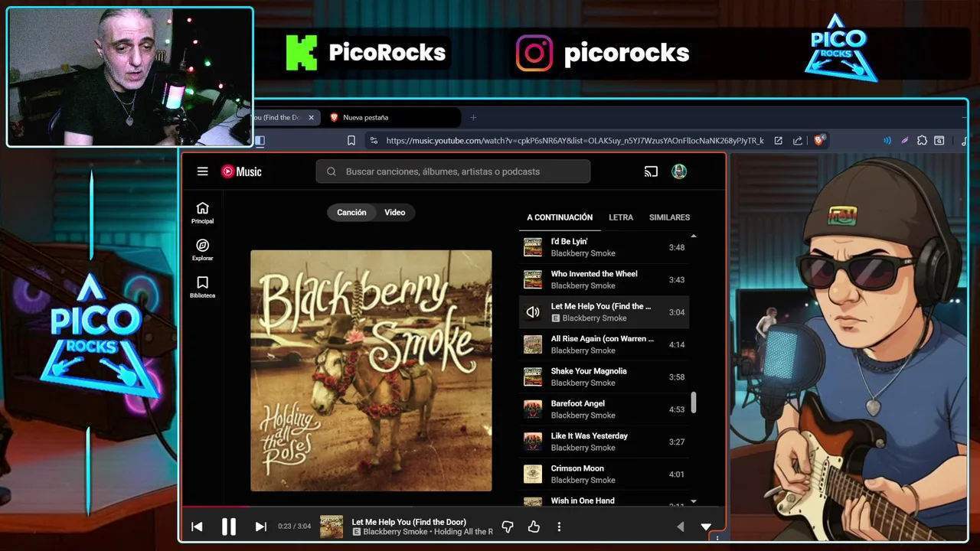Click the left-pointing arrow in the player bar
The width and height of the screenshot is (980, 551).
[x=680, y=527]
